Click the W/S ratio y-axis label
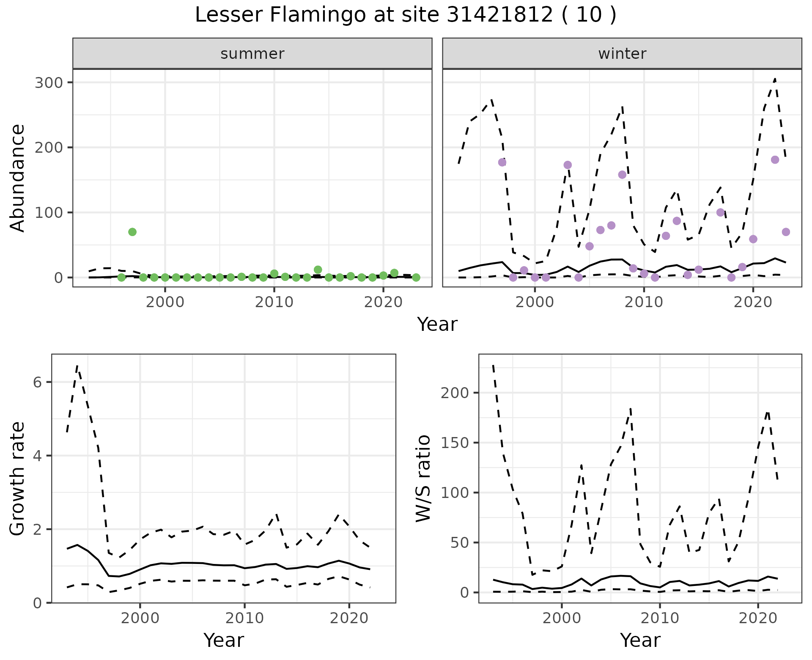The image size is (812, 660). pyautogui.click(x=423, y=478)
